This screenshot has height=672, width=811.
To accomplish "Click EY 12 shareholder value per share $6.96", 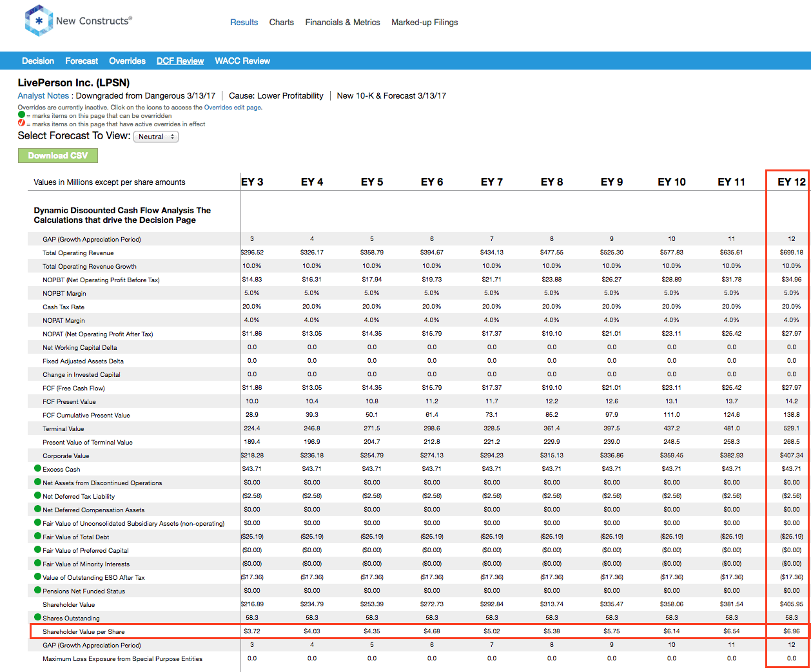I will tap(792, 631).
